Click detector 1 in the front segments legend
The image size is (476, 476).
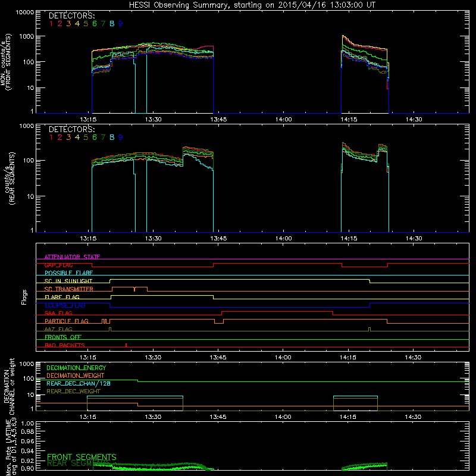click(51, 24)
